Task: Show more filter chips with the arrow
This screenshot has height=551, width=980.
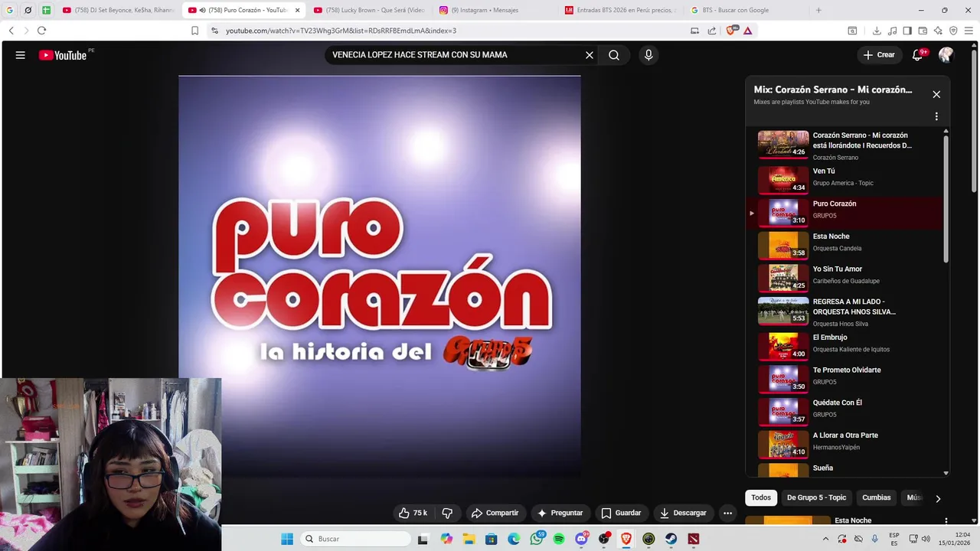Action: [938, 498]
